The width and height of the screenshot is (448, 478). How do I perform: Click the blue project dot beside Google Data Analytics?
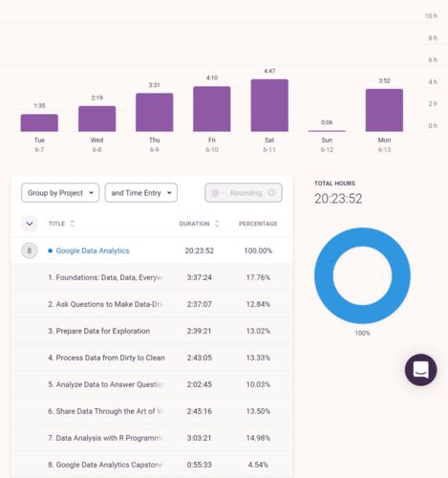pyautogui.click(x=50, y=250)
